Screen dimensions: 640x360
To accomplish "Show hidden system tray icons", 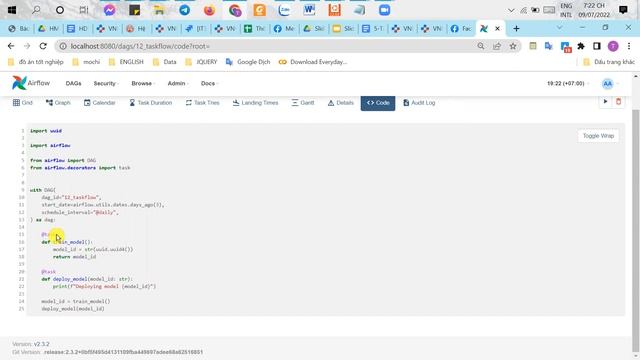I will (511, 10).
